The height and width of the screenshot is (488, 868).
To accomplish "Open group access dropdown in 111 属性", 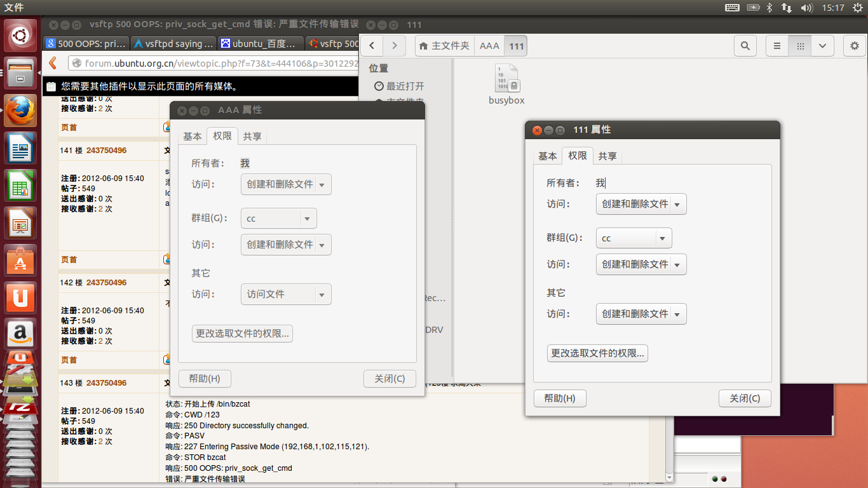I will [641, 264].
